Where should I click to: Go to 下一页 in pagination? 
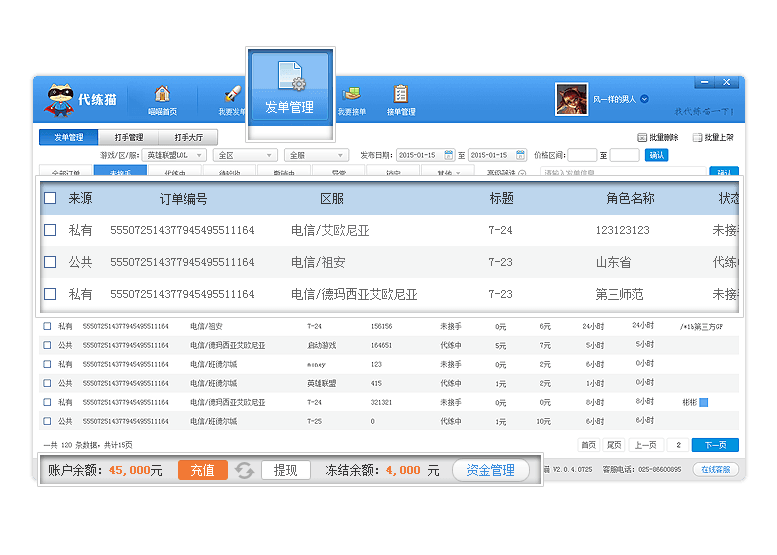click(715, 445)
